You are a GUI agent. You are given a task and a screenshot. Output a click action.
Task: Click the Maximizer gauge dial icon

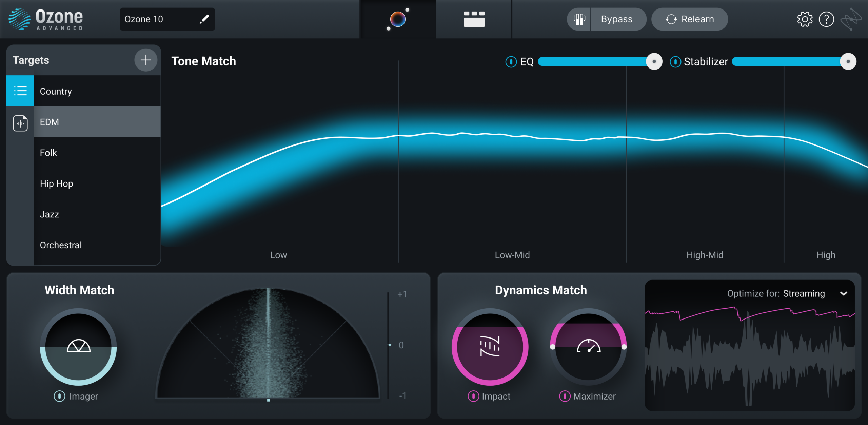click(x=589, y=346)
